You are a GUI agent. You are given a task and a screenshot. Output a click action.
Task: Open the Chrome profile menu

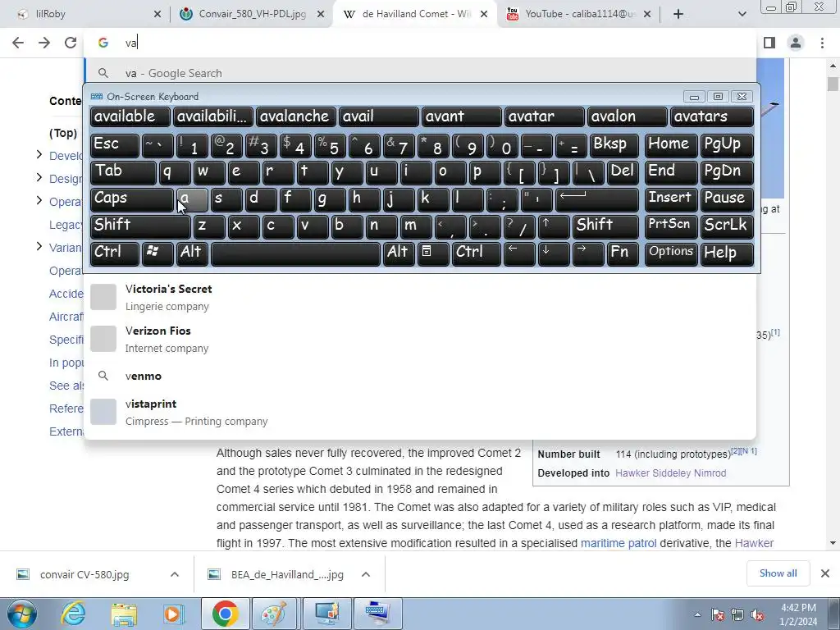coord(796,43)
